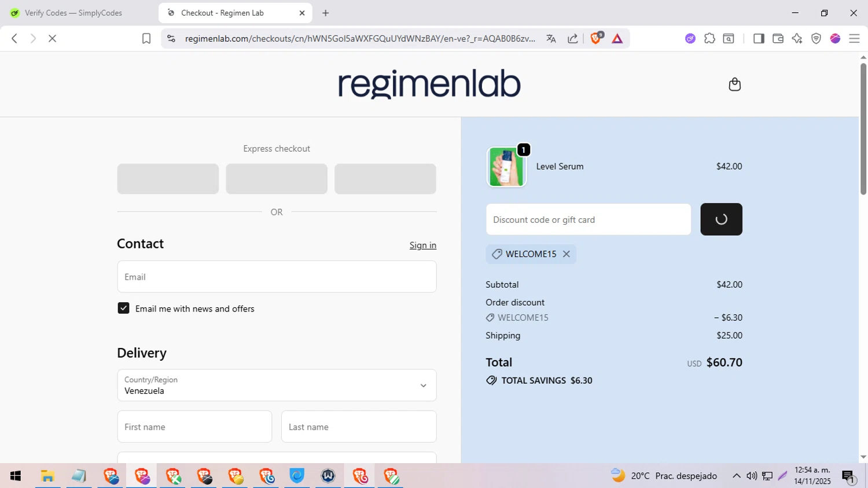Open Leo AI sparkle icon
This screenshot has height=488, width=868.
coord(797,38)
